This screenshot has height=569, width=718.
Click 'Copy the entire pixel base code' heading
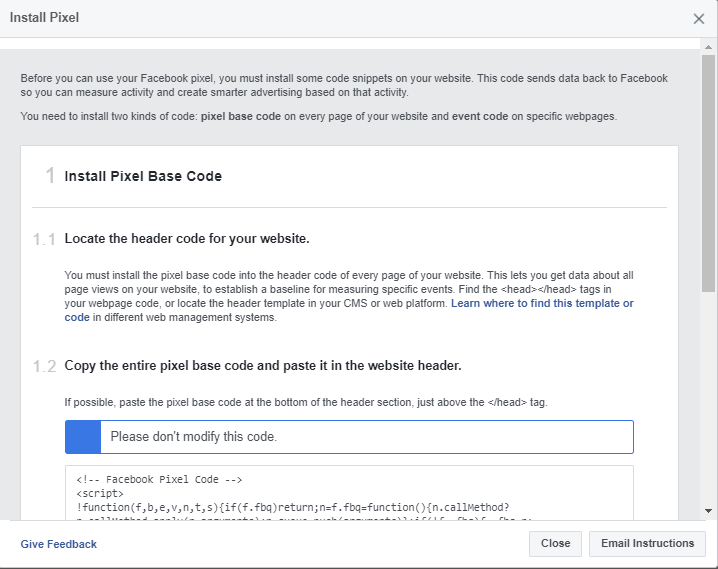click(x=263, y=366)
